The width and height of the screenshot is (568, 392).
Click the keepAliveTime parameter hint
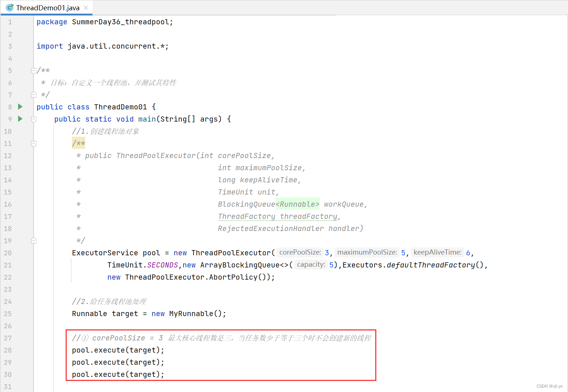pyautogui.click(x=438, y=252)
